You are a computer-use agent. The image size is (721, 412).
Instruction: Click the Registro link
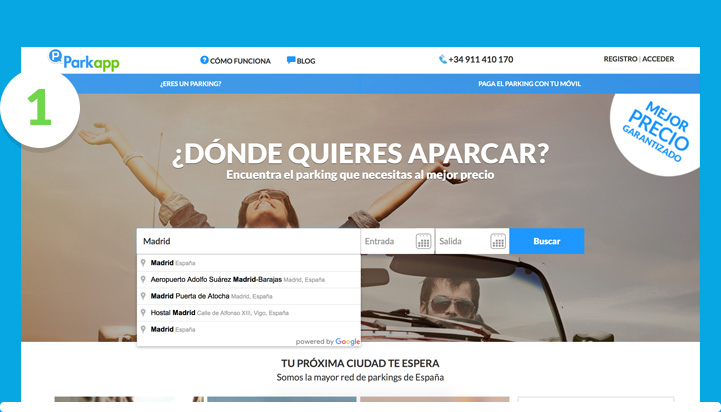point(620,59)
